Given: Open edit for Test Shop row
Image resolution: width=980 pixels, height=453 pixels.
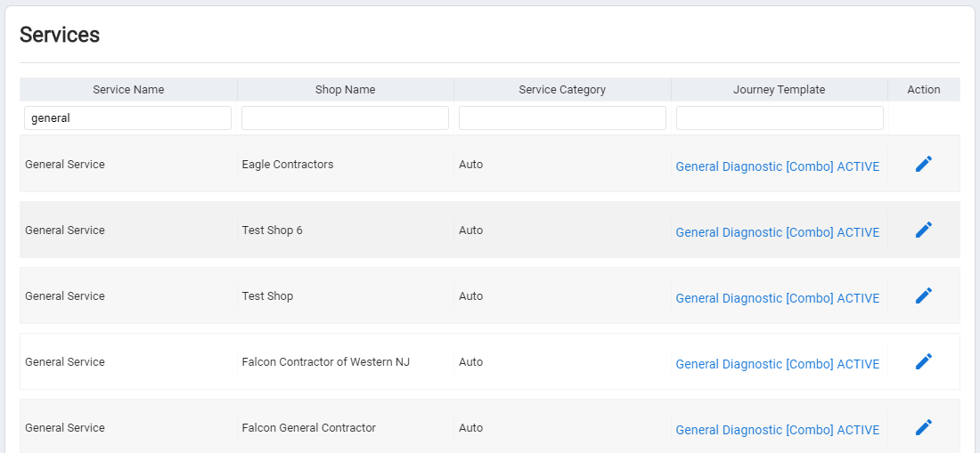Looking at the screenshot, I should [x=923, y=295].
